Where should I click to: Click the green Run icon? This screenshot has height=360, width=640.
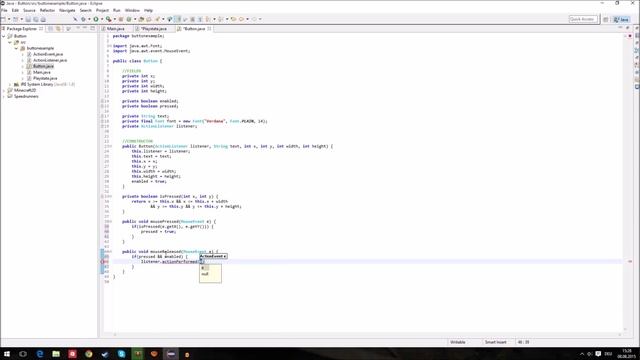(x=96, y=19)
